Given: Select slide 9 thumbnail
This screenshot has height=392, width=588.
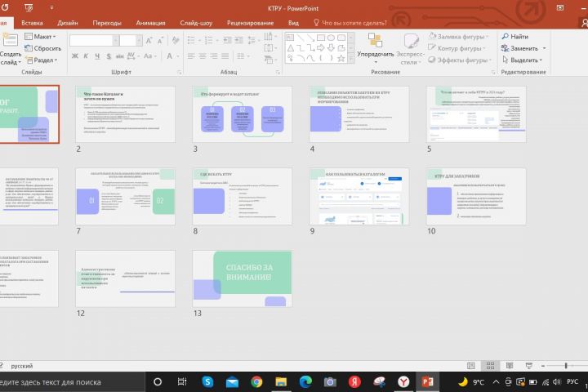Looking at the screenshot, I should point(359,196).
